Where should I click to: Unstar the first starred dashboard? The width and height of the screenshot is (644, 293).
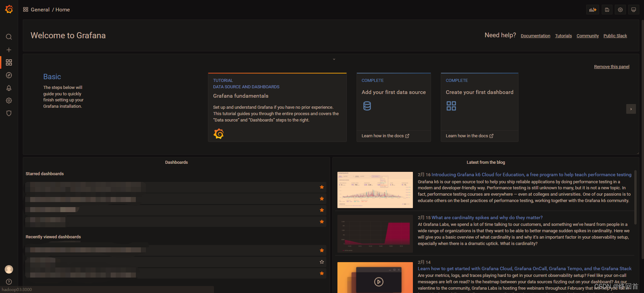[322, 187]
